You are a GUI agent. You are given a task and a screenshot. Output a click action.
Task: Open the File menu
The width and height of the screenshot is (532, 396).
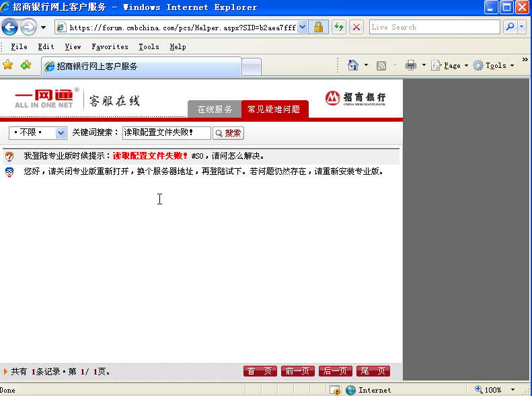pos(19,47)
